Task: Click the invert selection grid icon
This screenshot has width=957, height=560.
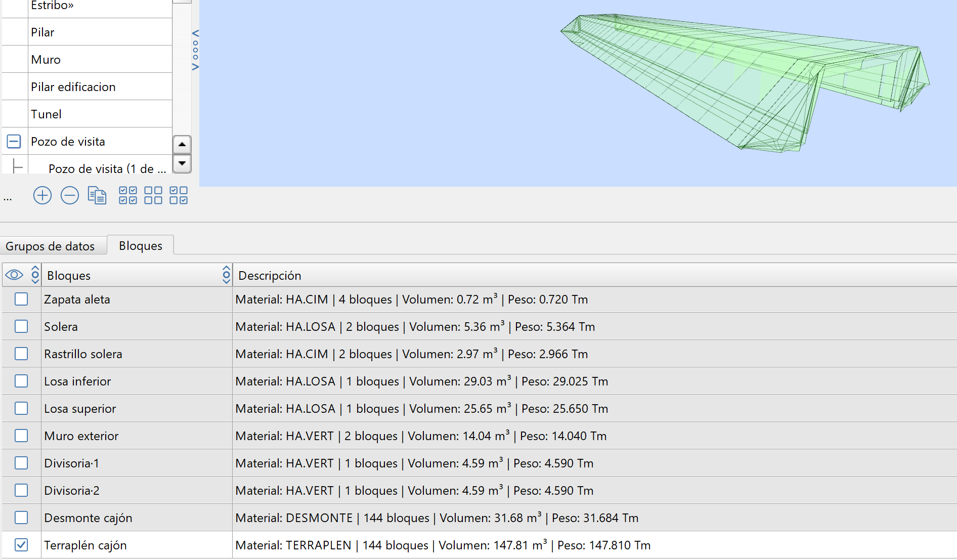Action: 179,195
